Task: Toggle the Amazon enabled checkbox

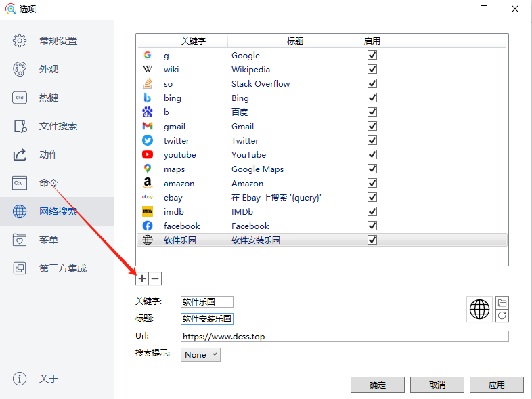Action: click(372, 184)
